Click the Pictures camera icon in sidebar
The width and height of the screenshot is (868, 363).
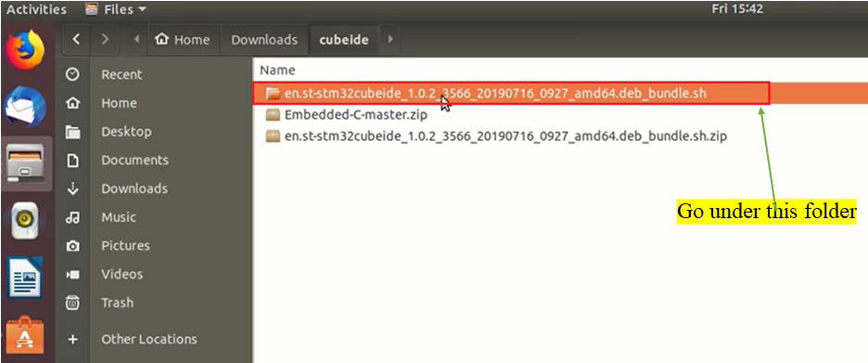pos(72,245)
